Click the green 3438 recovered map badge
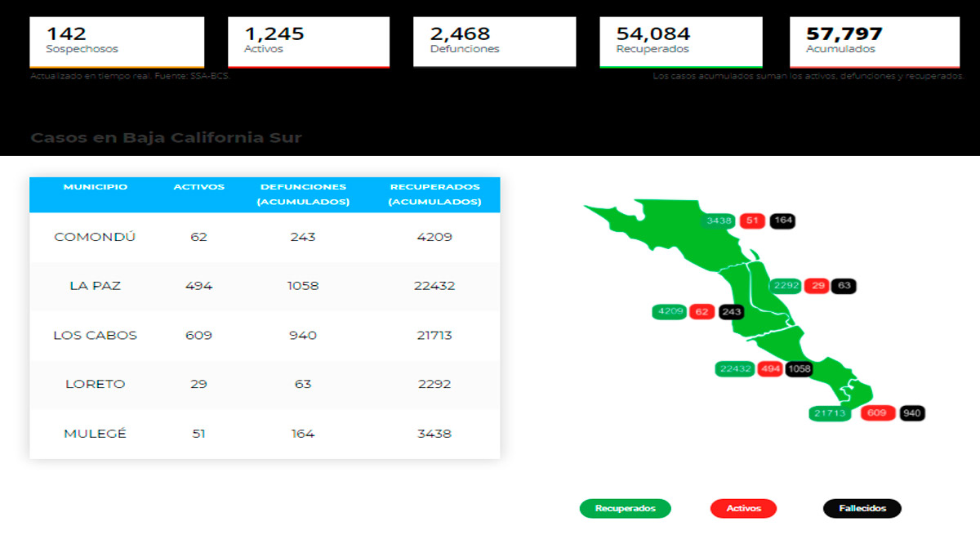The width and height of the screenshot is (980, 544). point(719,221)
